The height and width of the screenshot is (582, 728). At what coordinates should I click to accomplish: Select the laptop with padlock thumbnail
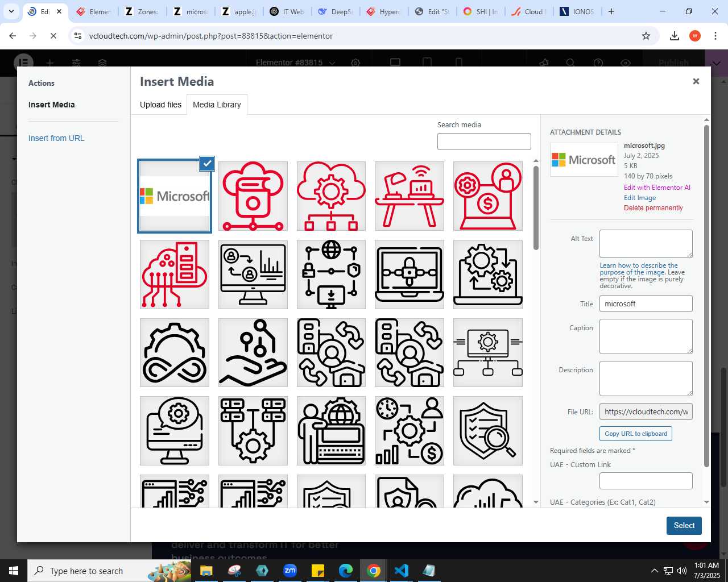click(409, 275)
